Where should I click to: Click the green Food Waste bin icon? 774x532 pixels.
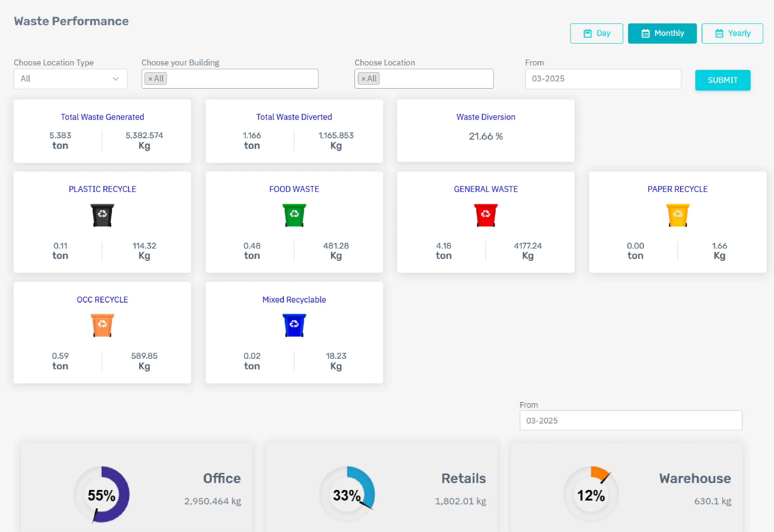coord(294,215)
